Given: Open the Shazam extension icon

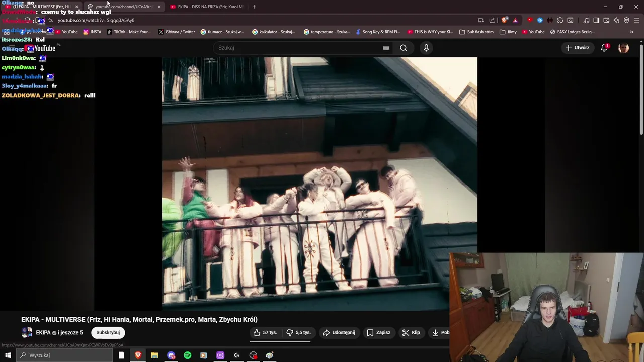Looking at the screenshot, I should coord(540,20).
